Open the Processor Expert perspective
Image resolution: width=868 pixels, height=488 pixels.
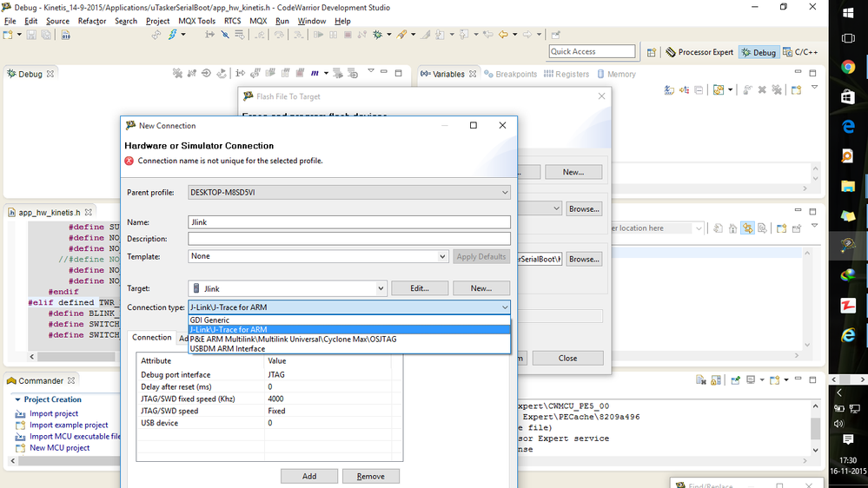699,52
